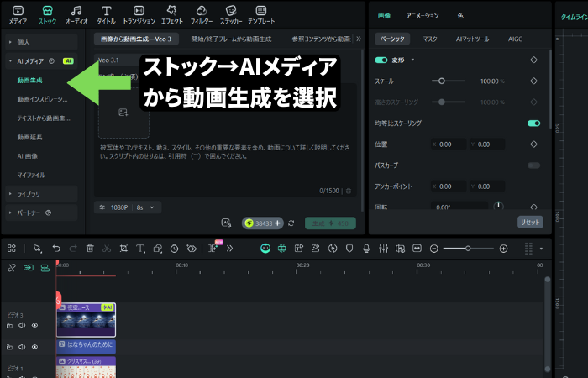This screenshot has width=588, height=378.
Task: Expand more timeline tools double chevron
Action: point(230,249)
